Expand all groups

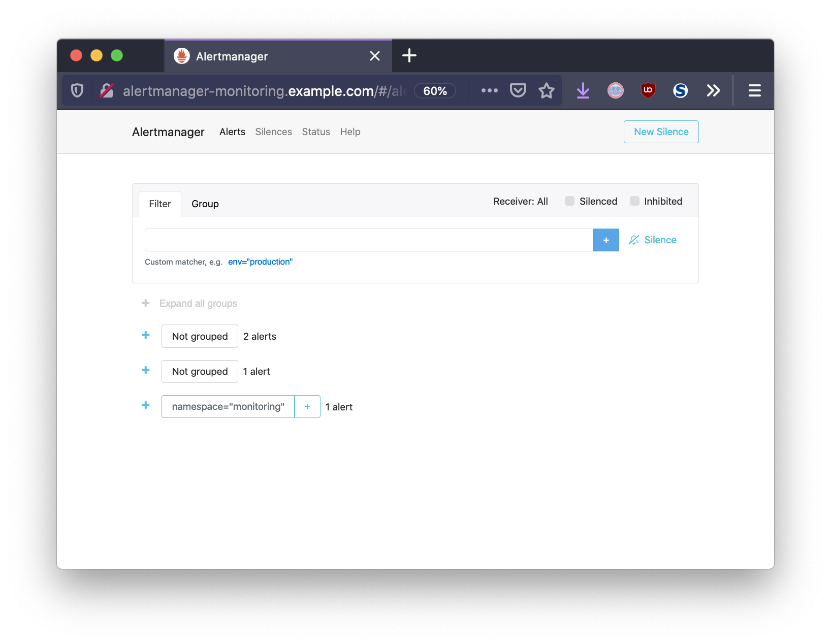198,303
